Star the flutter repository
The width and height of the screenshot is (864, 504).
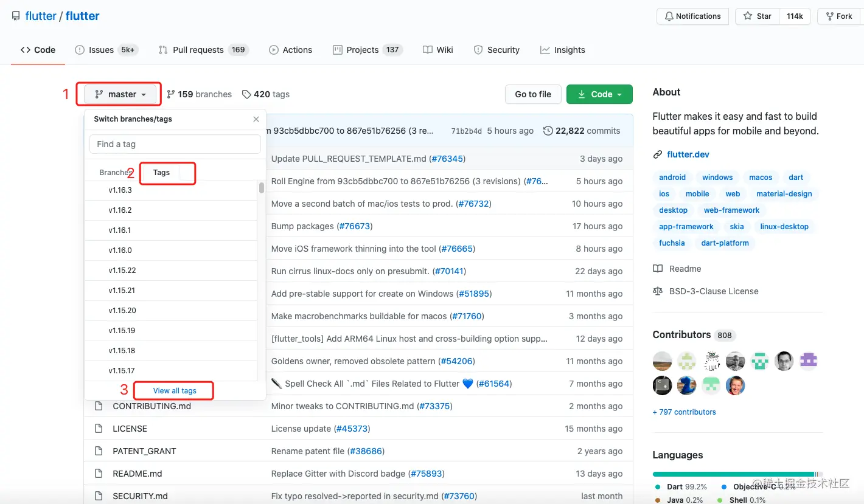(758, 16)
